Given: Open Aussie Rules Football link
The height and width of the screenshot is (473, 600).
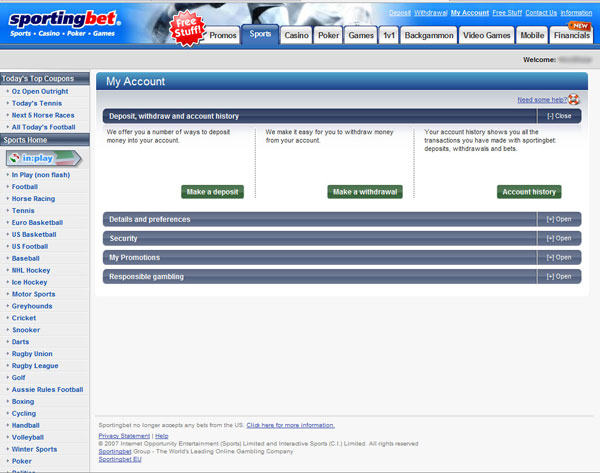Looking at the screenshot, I should [x=47, y=390].
